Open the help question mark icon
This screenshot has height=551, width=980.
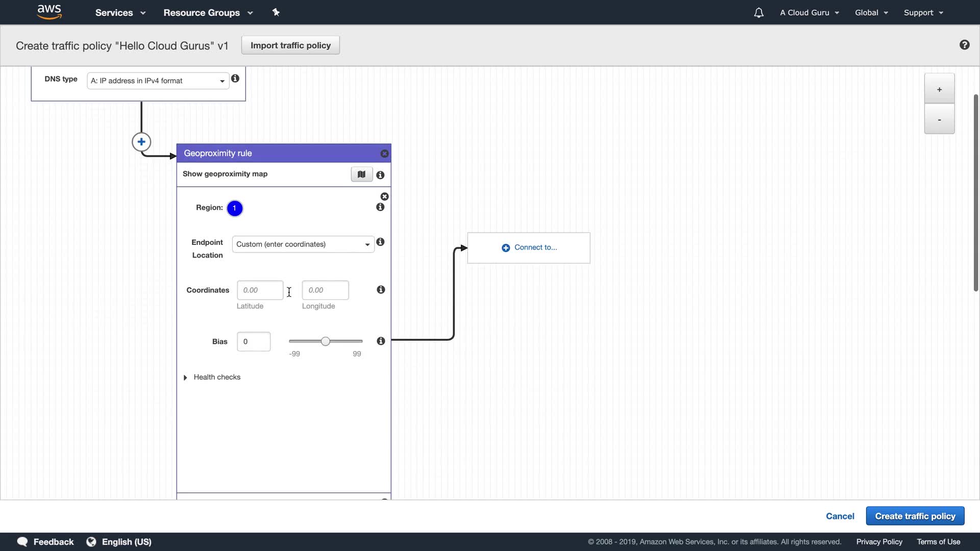coord(964,45)
